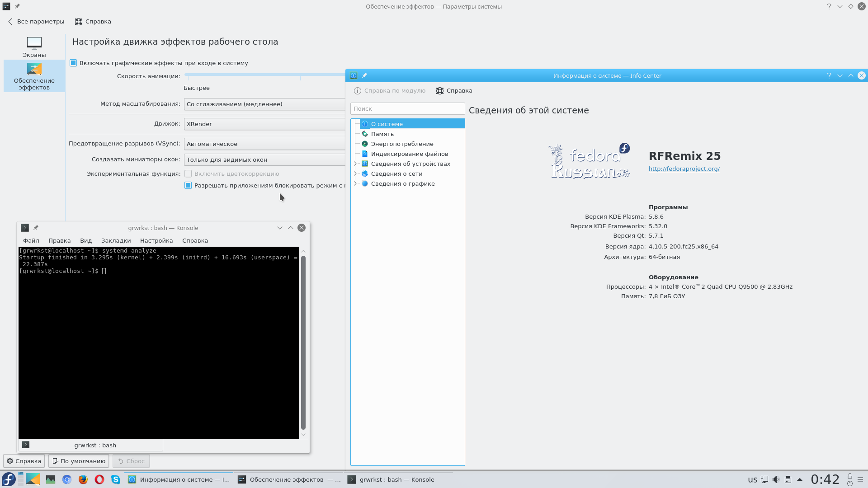
Task: Open the Fedora application launcher
Action: 9,479
